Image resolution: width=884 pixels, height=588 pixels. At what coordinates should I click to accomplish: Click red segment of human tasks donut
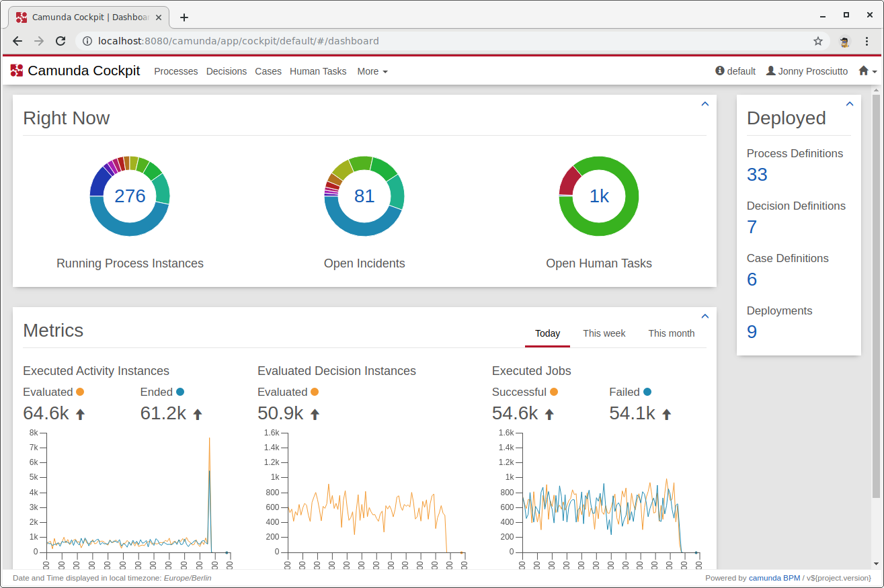pos(569,181)
